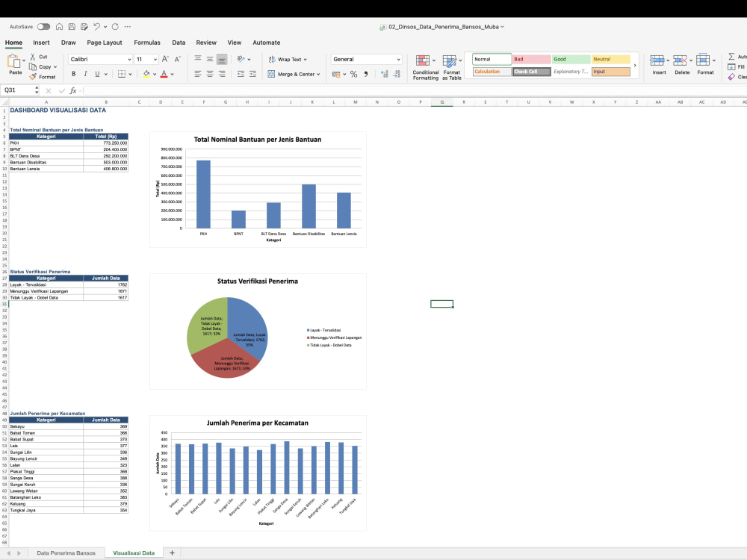The image size is (747, 560).
Task: Open the View tab
Action: point(234,43)
